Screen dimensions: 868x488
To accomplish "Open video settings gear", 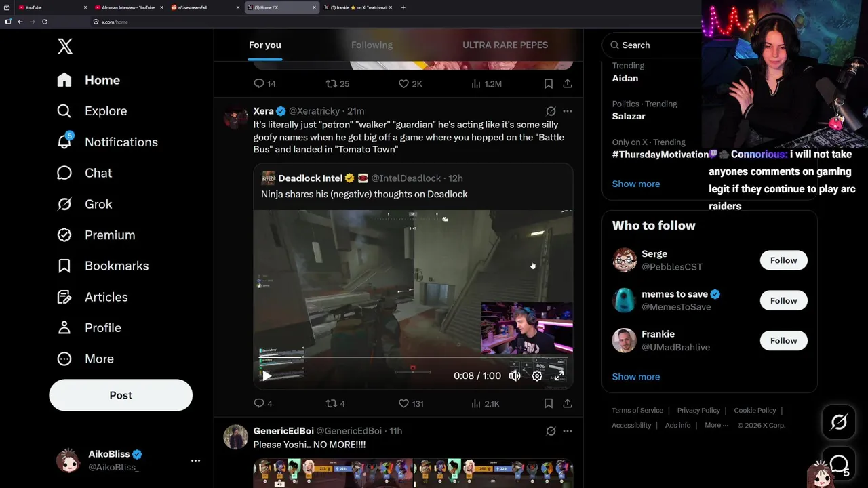I will pos(537,375).
